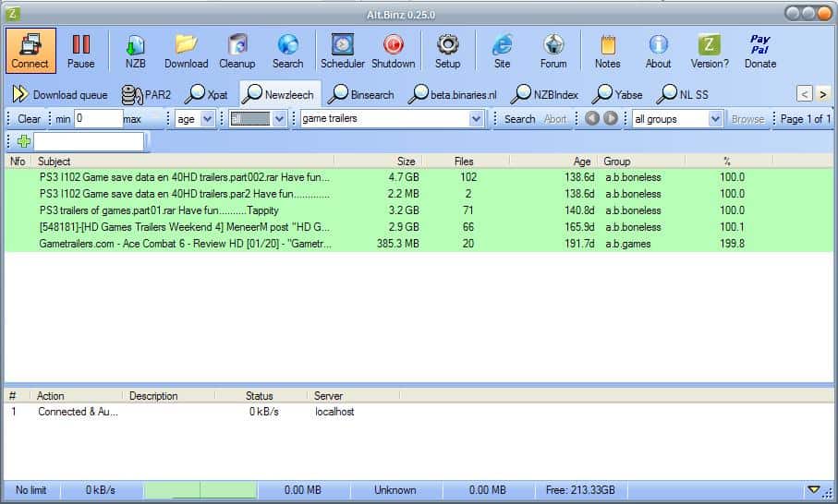Open the Binsearch tab
Screen dimensions: 838x504
[361, 94]
